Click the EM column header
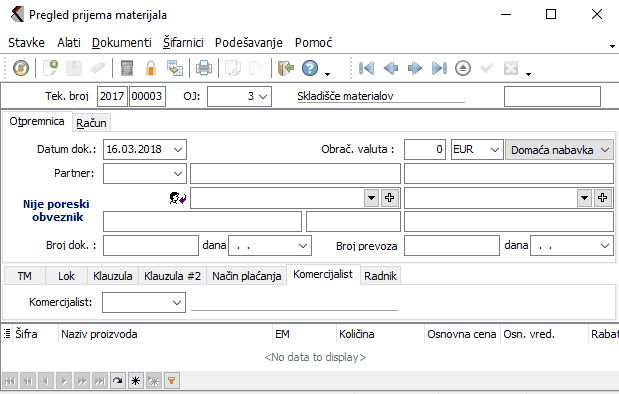The image size is (619, 394). (x=304, y=334)
